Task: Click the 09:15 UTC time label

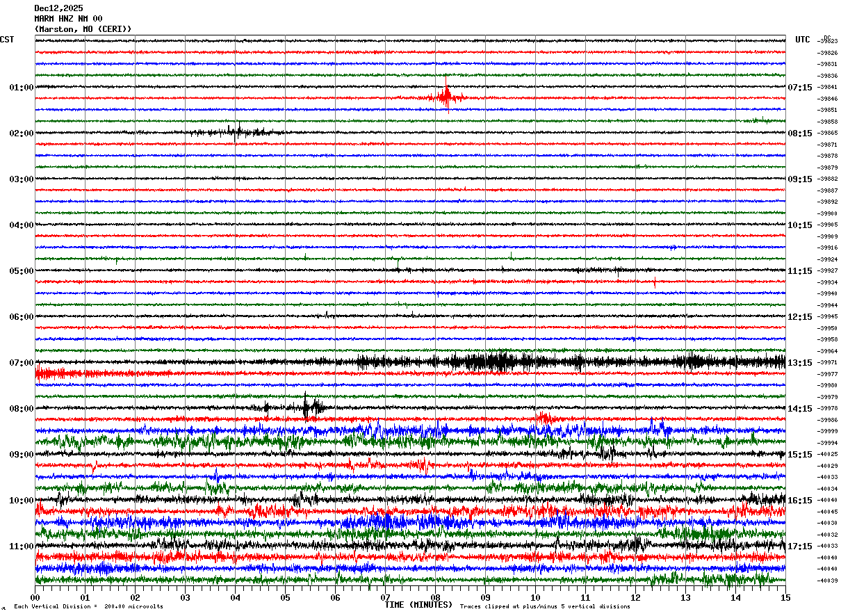Action: [799, 179]
